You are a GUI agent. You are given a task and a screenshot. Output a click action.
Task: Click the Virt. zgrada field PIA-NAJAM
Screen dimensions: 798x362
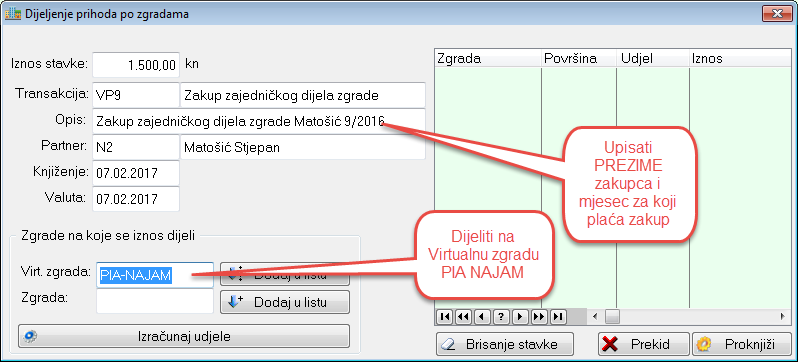coord(155,275)
